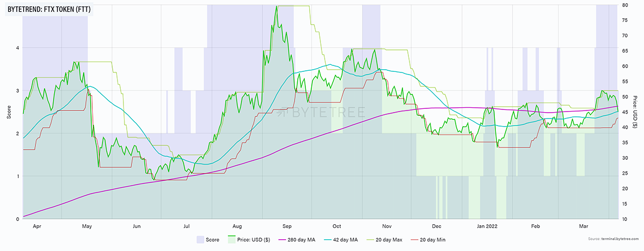Click the 70 price axis value
644x251 pixels.
625,35
